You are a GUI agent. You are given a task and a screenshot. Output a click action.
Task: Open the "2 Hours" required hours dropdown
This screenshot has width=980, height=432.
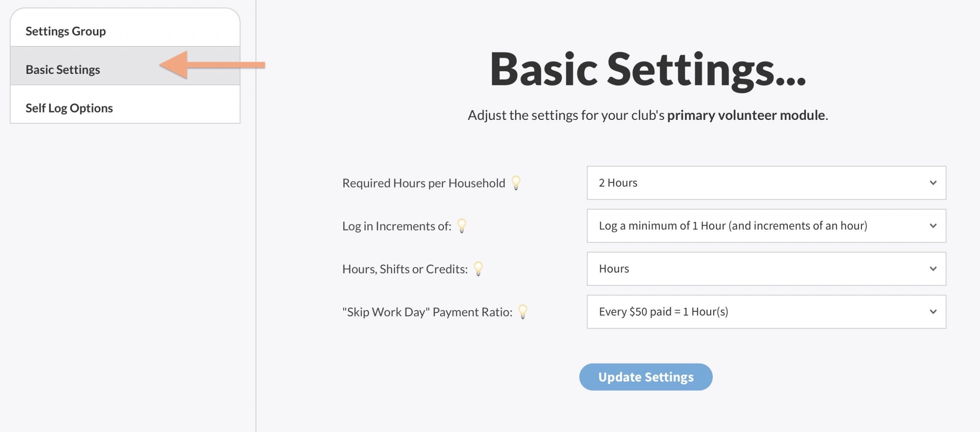click(x=766, y=183)
